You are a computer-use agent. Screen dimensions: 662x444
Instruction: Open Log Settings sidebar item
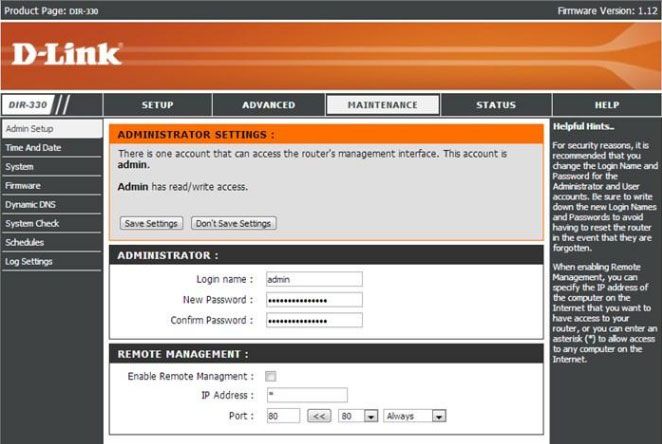pyautogui.click(x=30, y=262)
